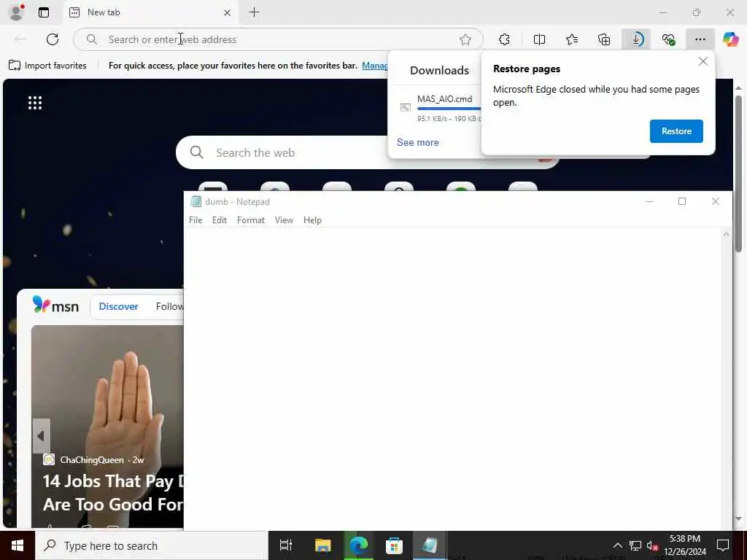
Task: Switch to Notepad on the taskbar
Action: pyautogui.click(x=429, y=545)
